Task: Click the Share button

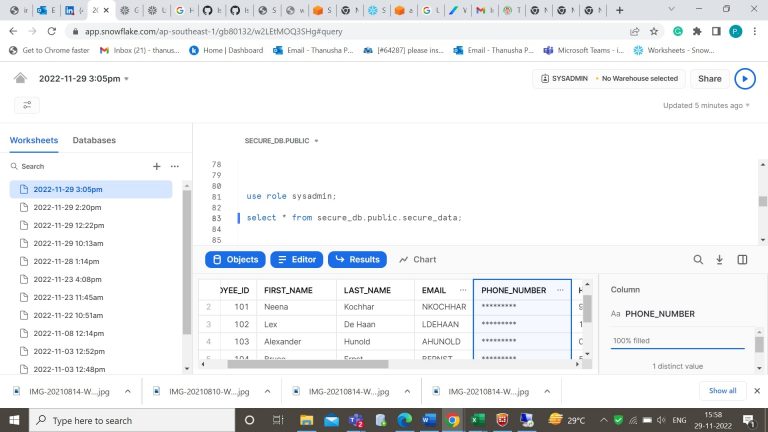Action: click(709, 78)
